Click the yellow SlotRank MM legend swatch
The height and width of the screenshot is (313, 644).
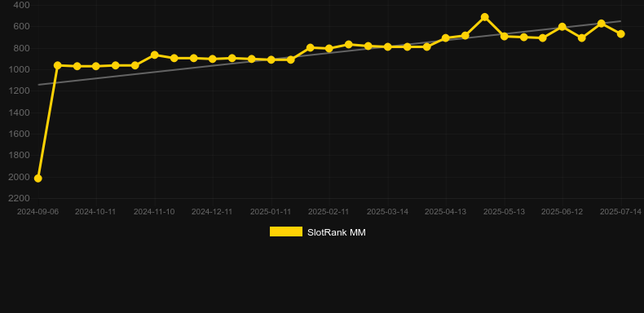click(x=286, y=231)
